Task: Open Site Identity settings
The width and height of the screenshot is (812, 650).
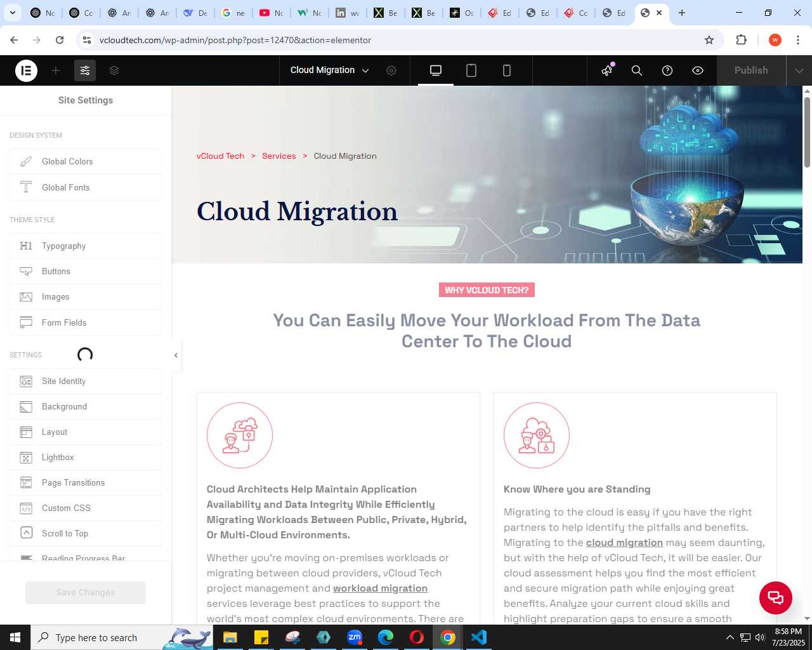Action: pyautogui.click(x=86, y=381)
